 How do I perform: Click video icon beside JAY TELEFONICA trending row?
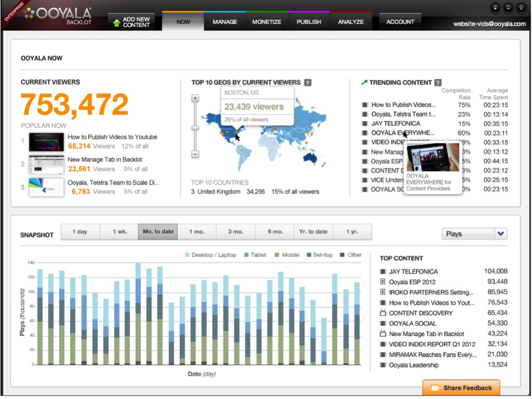[x=365, y=123]
